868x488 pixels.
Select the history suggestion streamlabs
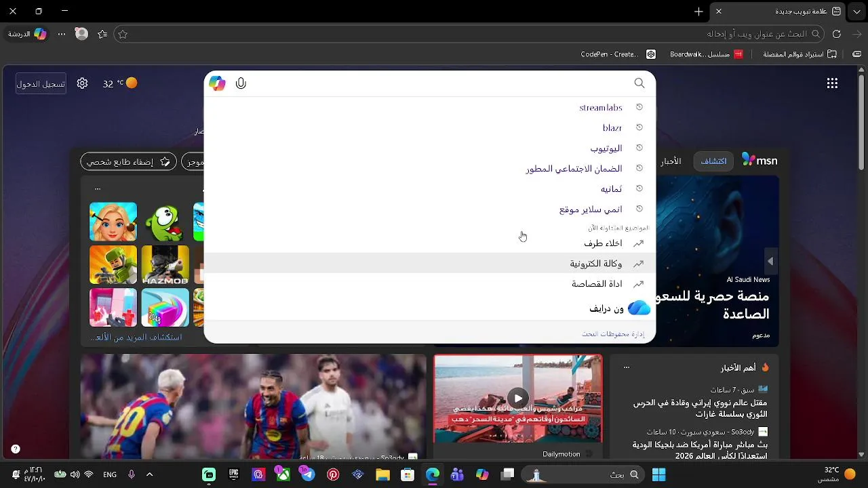point(430,107)
